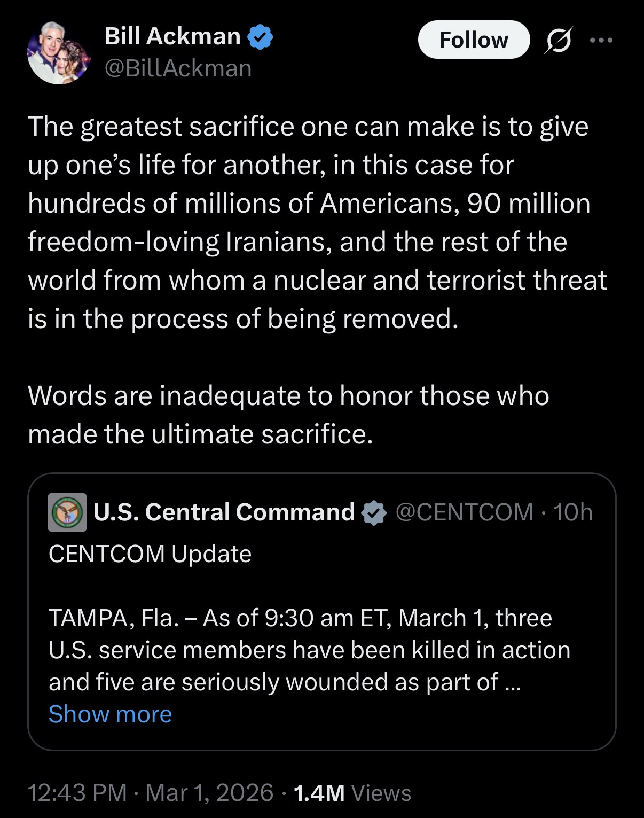The image size is (644, 818).
Task: Click the Follow button
Action: tap(473, 40)
